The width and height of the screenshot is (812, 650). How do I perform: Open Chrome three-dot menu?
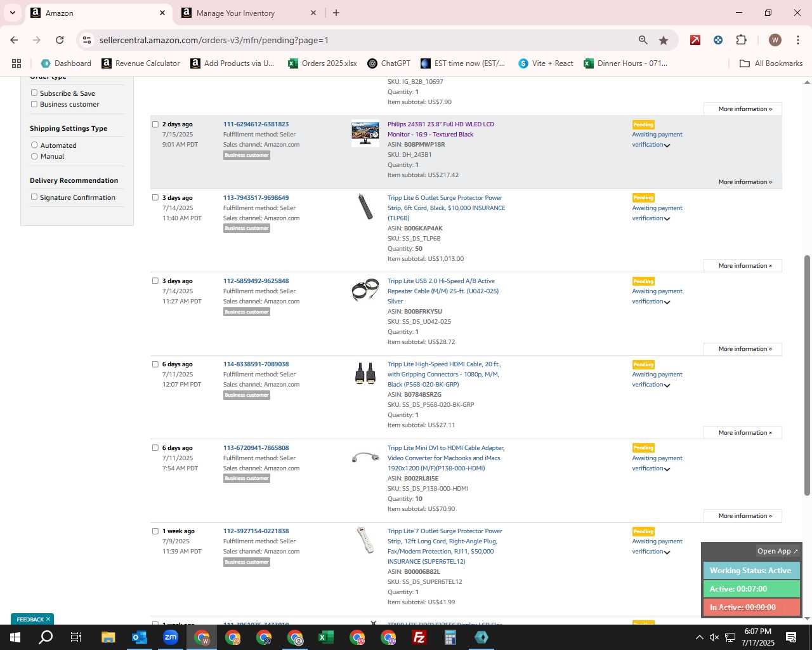pyautogui.click(x=798, y=40)
